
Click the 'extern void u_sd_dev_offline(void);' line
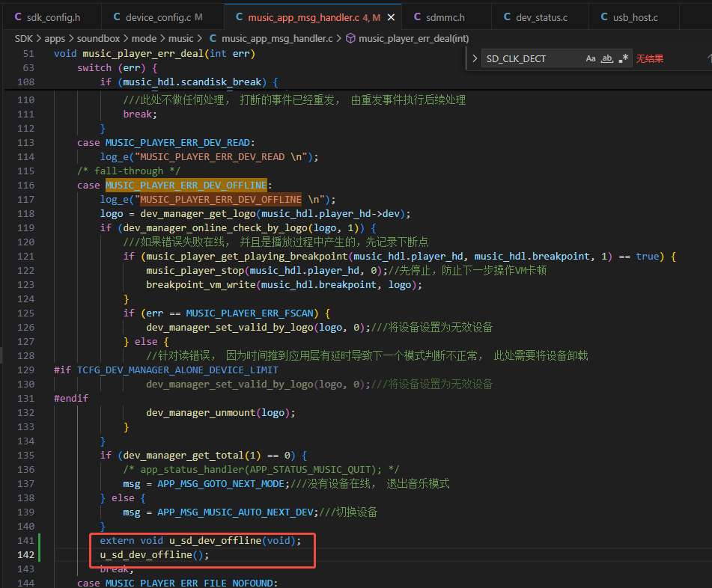pyautogui.click(x=201, y=540)
